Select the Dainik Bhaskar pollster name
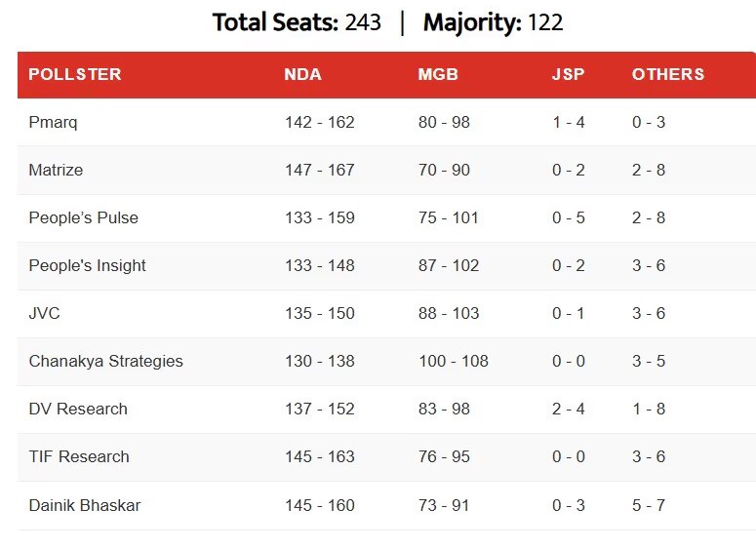The image size is (756, 548). click(x=84, y=505)
